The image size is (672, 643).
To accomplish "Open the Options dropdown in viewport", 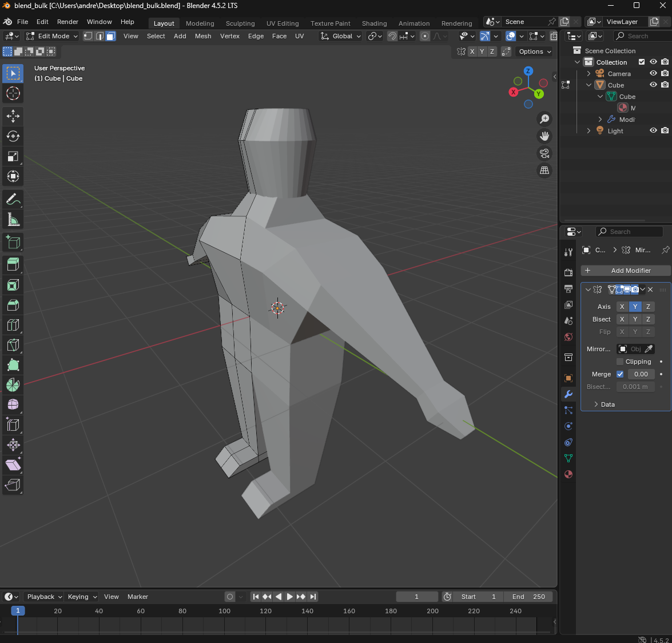I will (x=535, y=51).
